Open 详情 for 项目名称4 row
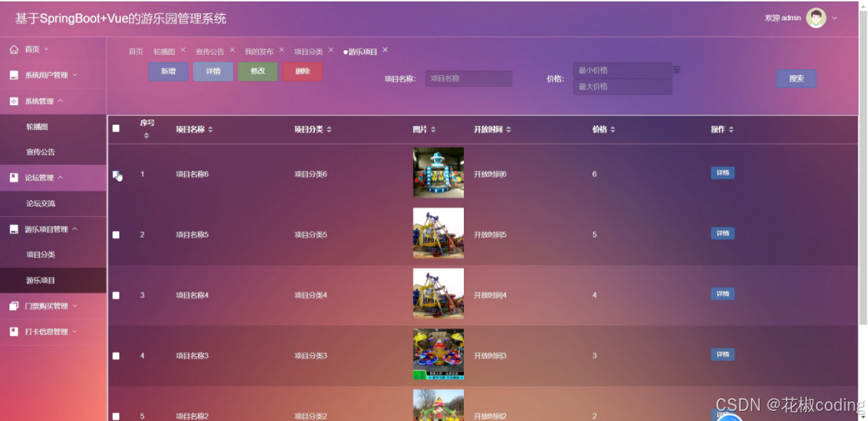868x421 pixels. [x=722, y=294]
